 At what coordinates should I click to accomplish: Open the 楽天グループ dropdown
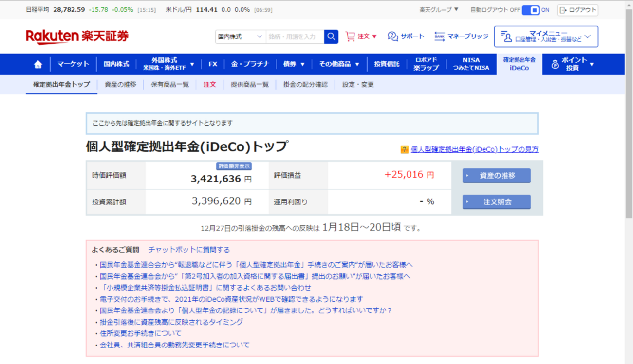pos(437,8)
